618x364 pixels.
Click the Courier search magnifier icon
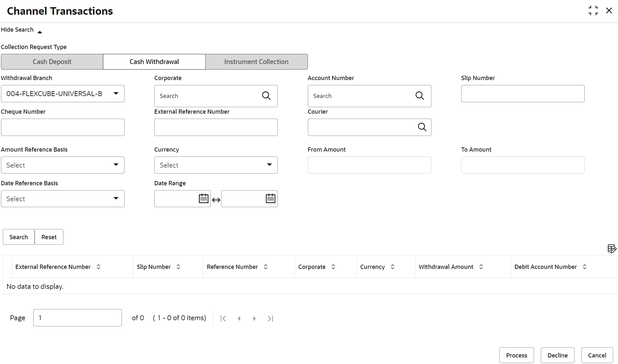[422, 127]
